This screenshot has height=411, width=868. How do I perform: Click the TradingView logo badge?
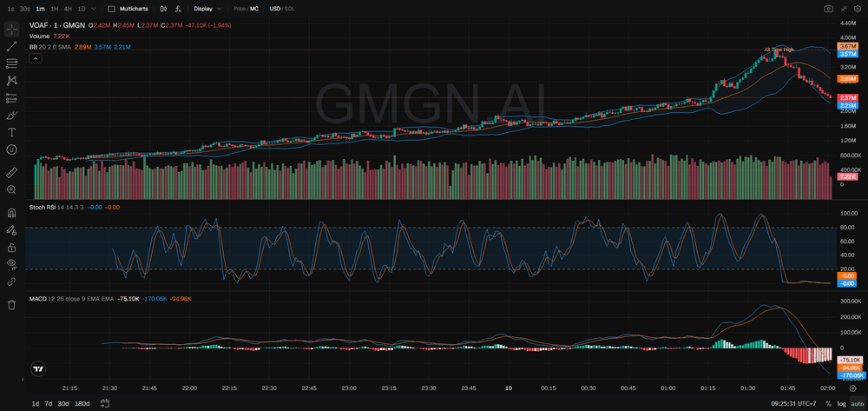38,368
